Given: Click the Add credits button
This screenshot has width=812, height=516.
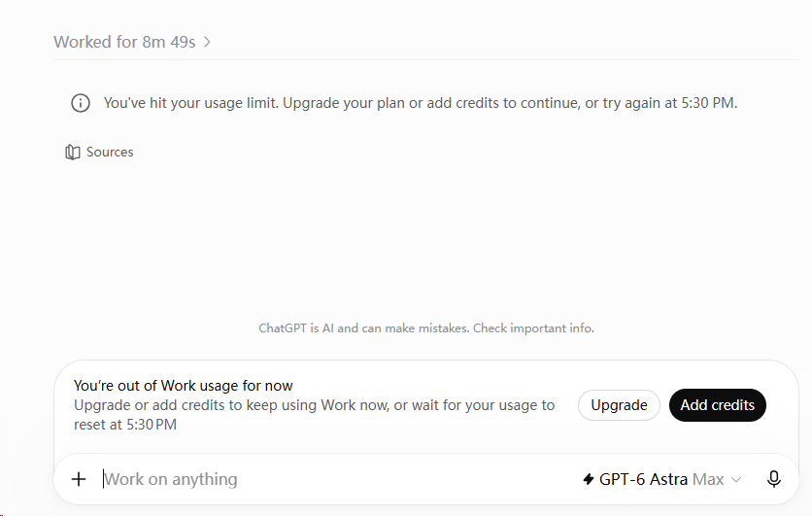Looking at the screenshot, I should pyautogui.click(x=717, y=405).
